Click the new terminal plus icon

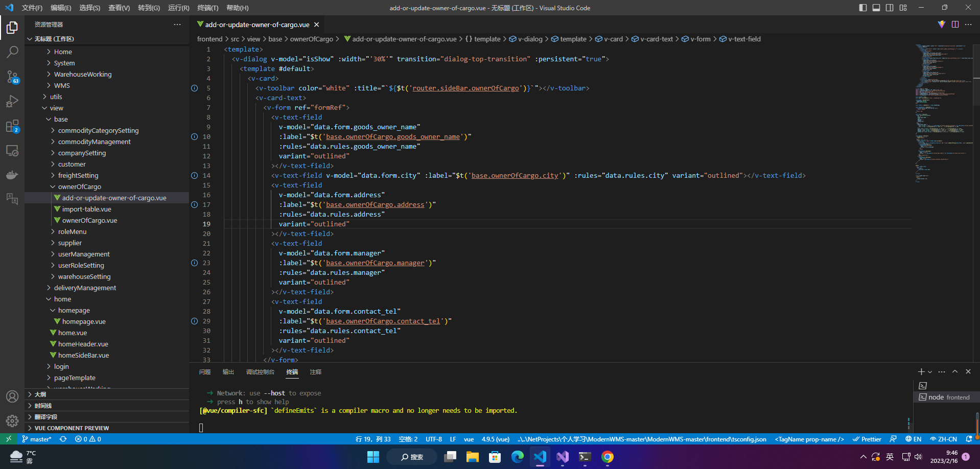tap(921, 372)
